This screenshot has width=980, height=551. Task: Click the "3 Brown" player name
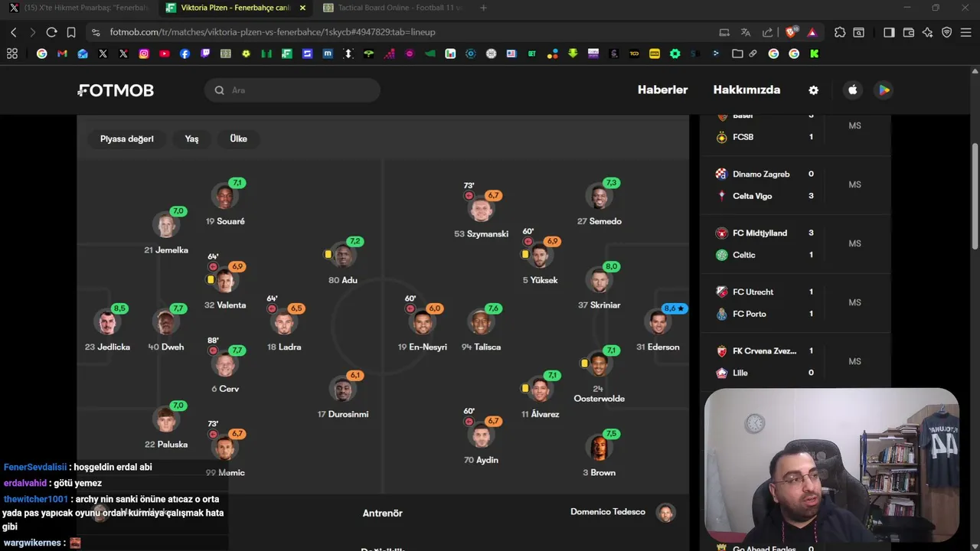(x=599, y=473)
